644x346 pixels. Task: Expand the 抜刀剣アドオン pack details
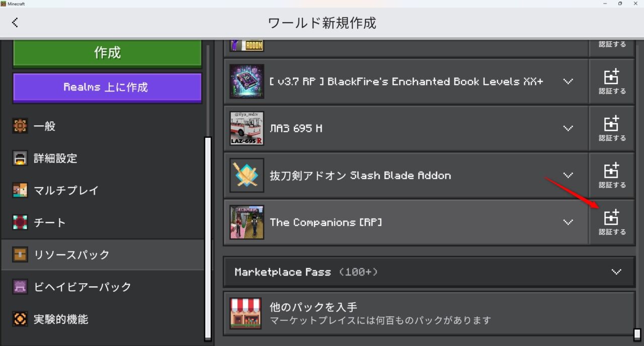(x=568, y=175)
